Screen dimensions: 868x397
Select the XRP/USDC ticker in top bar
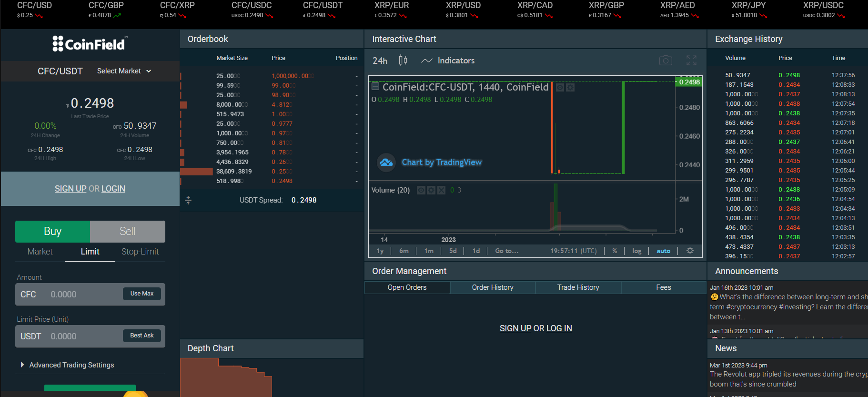pyautogui.click(x=824, y=10)
